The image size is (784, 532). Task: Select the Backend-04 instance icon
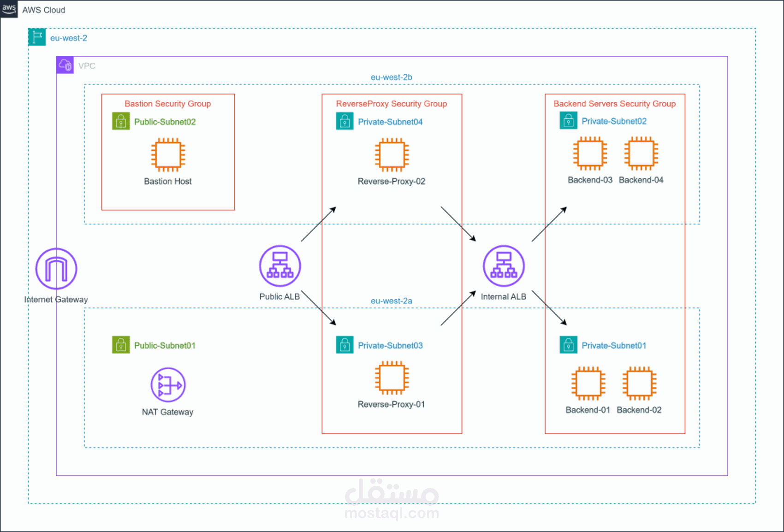(641, 154)
